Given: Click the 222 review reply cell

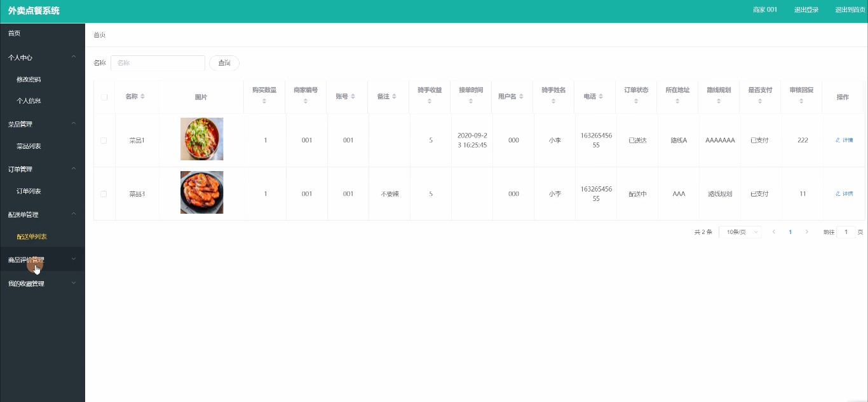Looking at the screenshot, I should pos(803,140).
